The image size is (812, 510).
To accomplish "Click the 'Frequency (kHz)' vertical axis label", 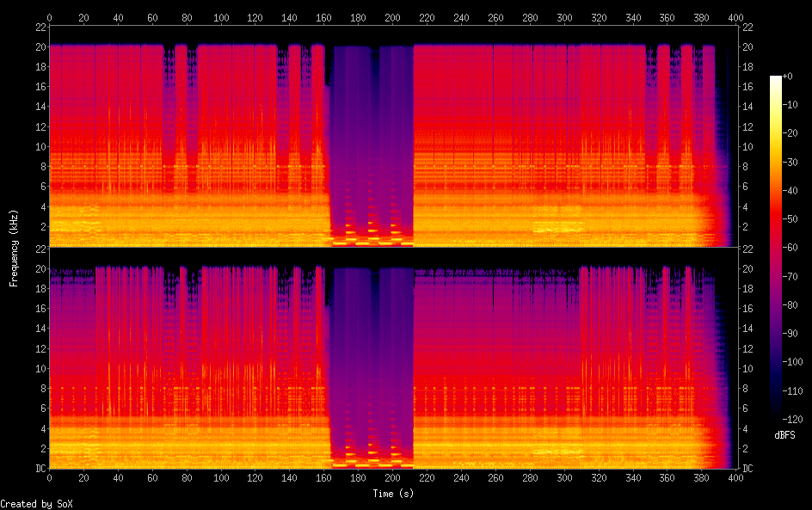I will [13, 248].
